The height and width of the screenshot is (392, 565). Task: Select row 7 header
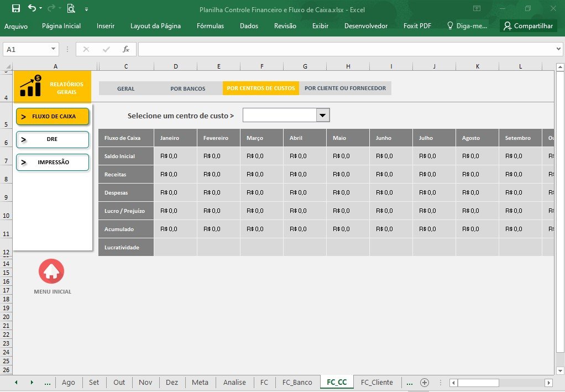click(x=6, y=156)
